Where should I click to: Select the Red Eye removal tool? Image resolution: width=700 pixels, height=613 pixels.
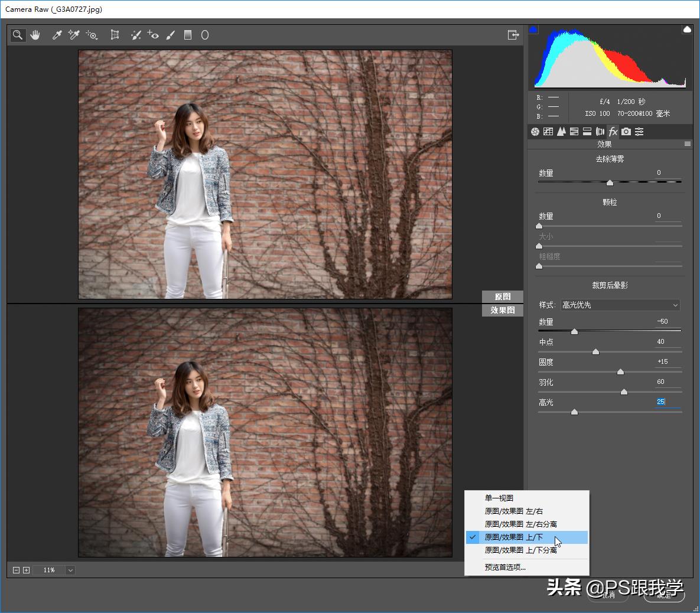[x=153, y=35]
